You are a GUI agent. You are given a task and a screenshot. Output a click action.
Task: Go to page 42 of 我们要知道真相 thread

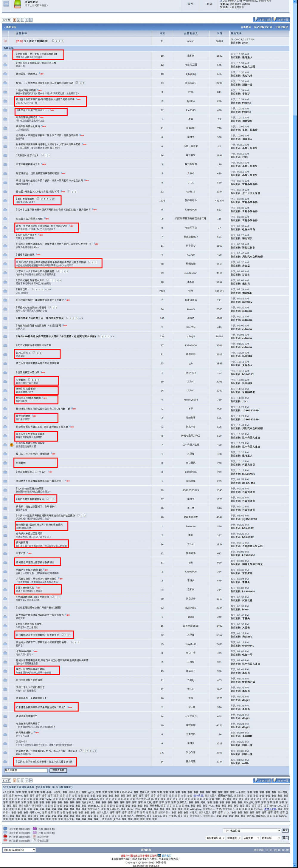coord(52,199)
